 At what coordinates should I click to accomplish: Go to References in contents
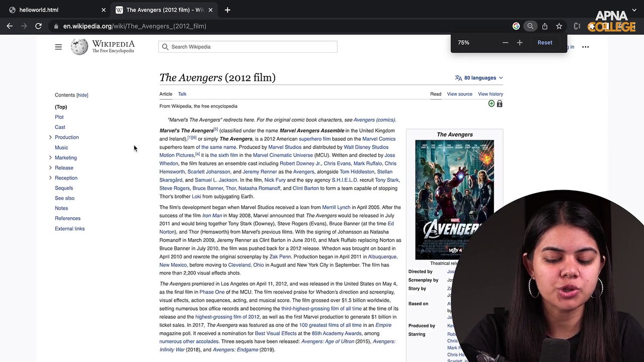click(67, 218)
